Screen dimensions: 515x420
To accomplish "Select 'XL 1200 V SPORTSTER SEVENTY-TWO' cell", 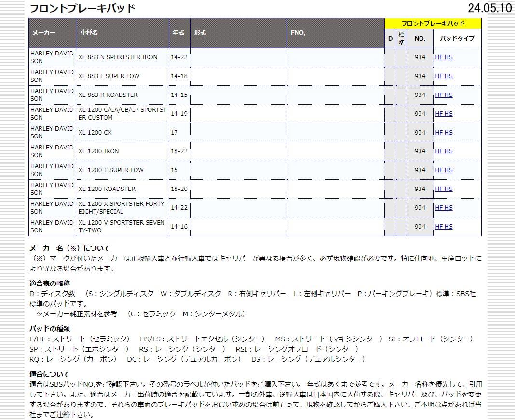I will tap(123, 227).
